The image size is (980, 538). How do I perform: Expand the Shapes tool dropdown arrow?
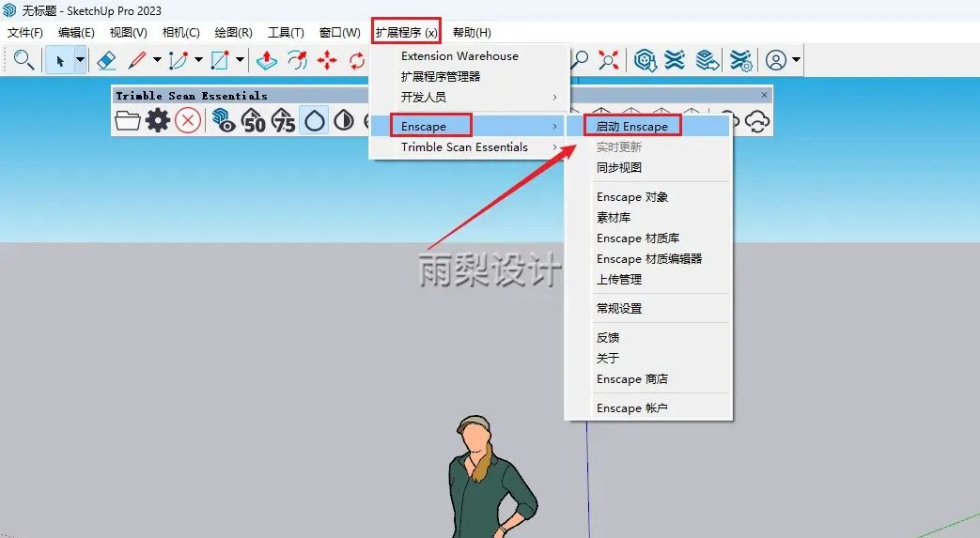pyautogui.click(x=240, y=60)
